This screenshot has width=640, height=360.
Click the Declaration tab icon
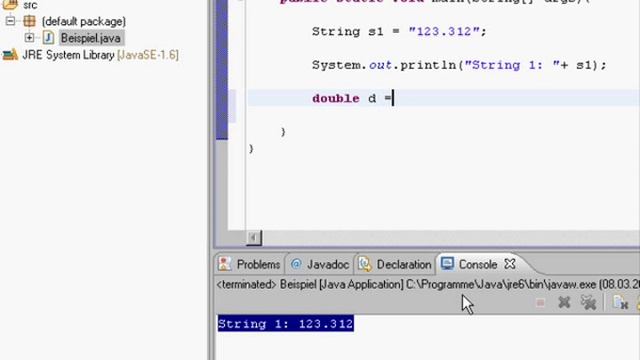pos(364,264)
